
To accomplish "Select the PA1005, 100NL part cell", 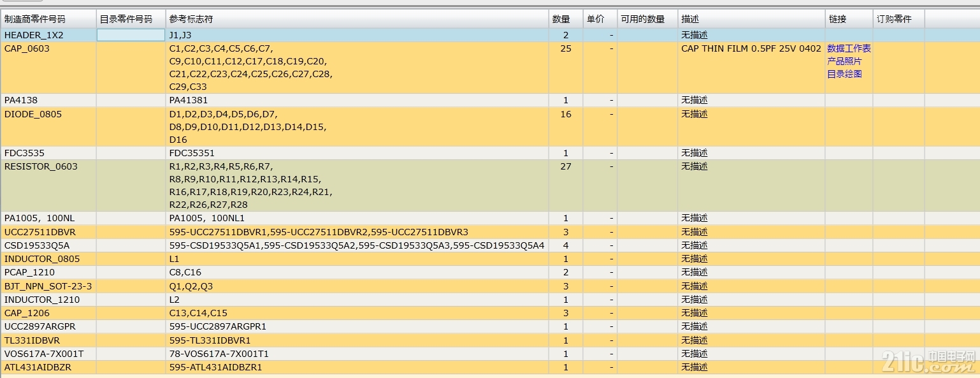I will point(48,218).
